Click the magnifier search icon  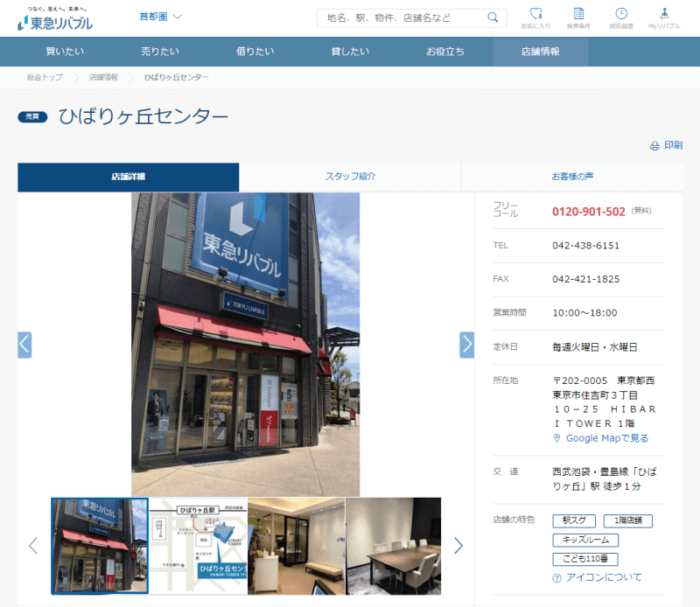tap(492, 17)
